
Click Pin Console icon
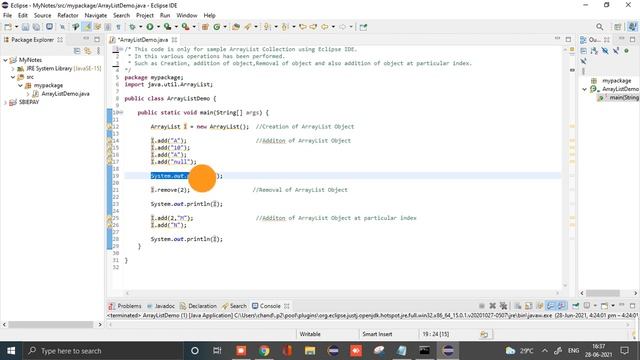point(576,306)
